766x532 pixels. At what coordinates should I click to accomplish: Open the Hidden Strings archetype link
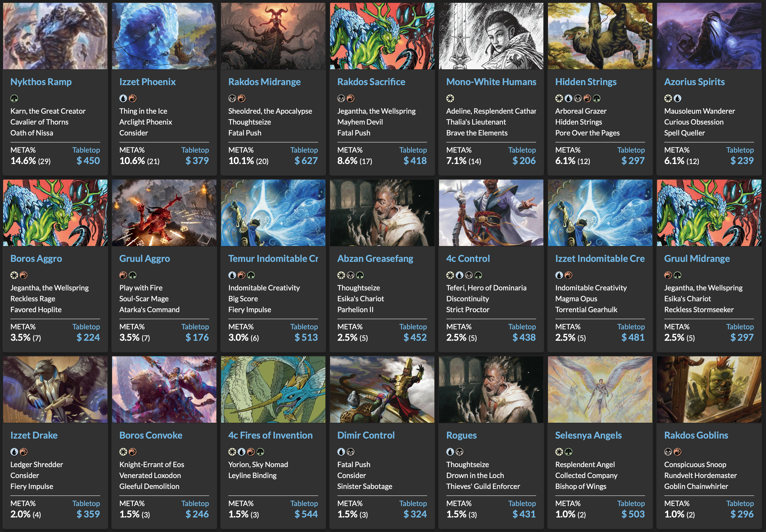point(586,82)
